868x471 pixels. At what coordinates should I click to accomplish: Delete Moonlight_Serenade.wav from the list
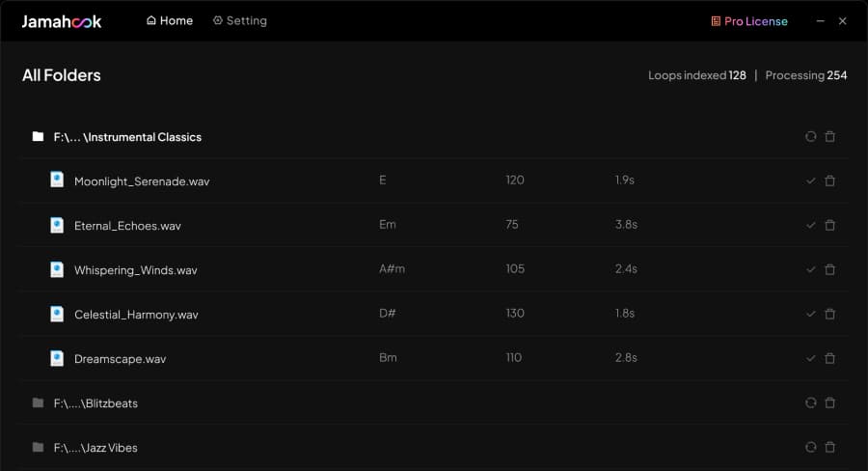[829, 180]
